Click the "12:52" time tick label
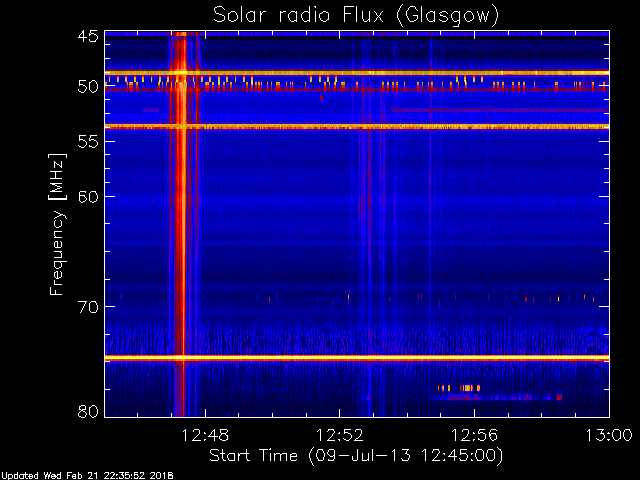640x480 pixels. click(340, 436)
